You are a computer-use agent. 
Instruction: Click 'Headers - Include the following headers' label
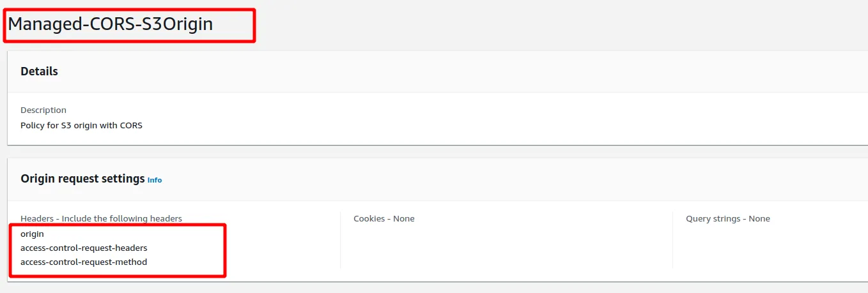click(x=101, y=218)
